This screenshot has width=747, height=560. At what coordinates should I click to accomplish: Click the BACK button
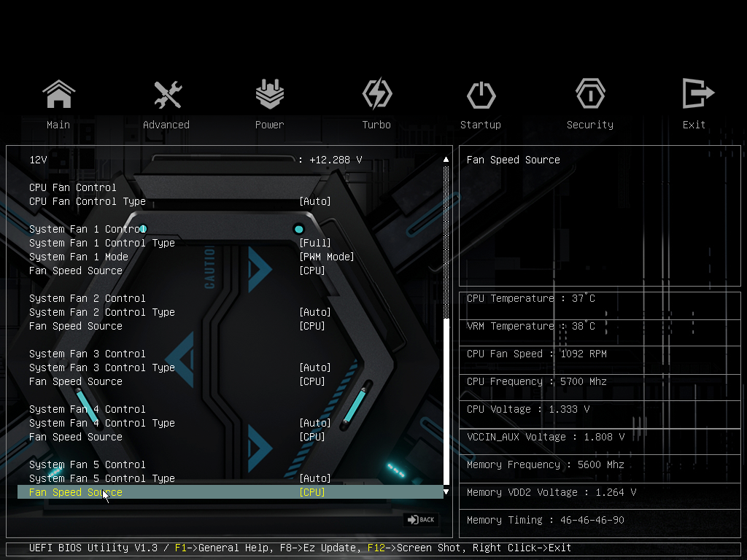421,519
